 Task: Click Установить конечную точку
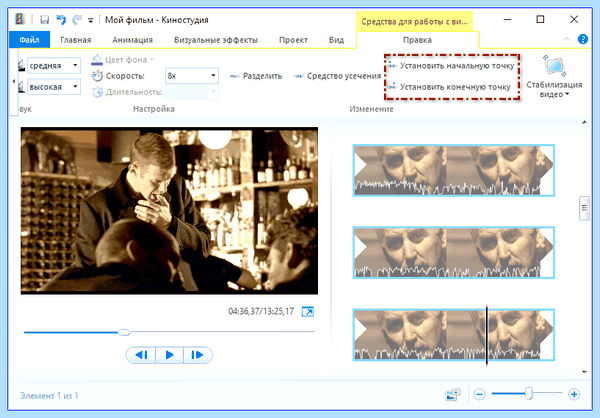click(449, 87)
